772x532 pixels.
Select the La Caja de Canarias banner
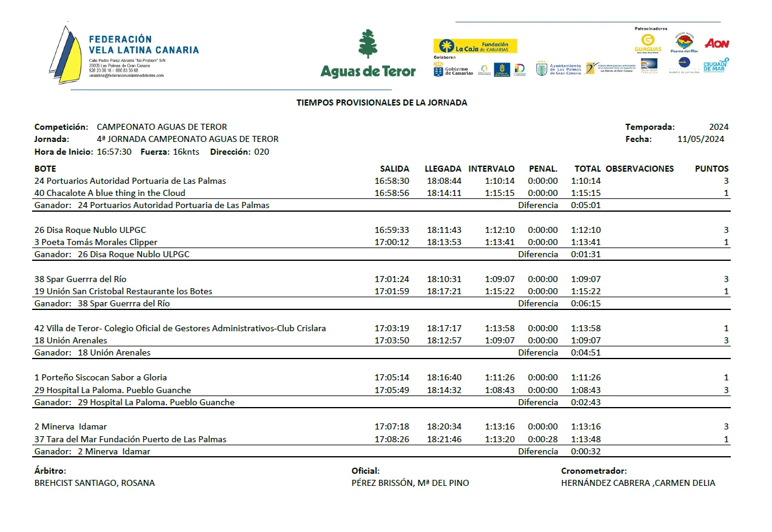475,46
